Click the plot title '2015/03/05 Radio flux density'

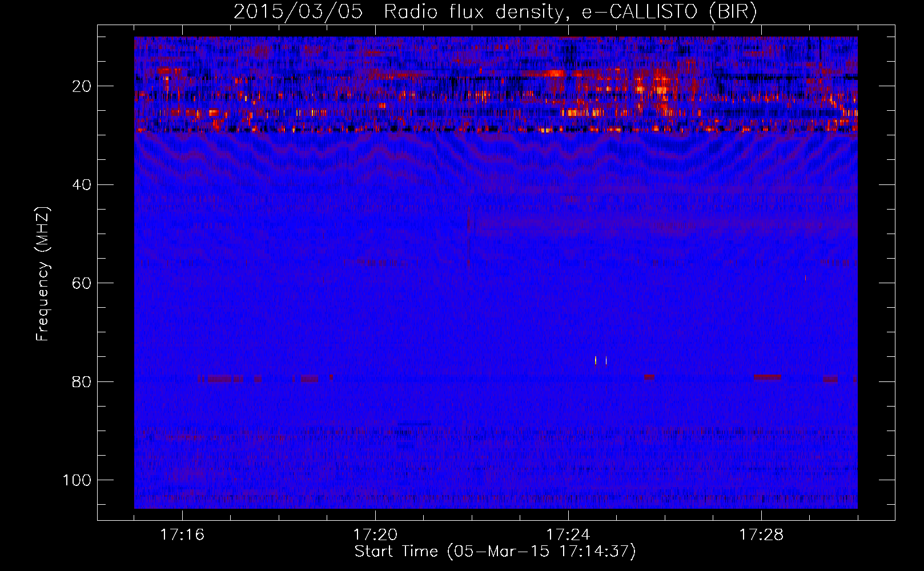point(398,12)
